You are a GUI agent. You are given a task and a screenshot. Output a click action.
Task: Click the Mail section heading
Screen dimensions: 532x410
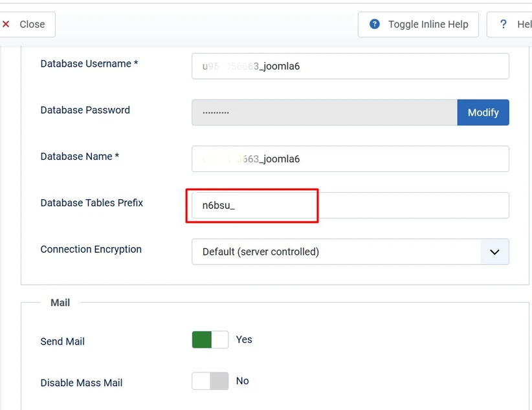[60, 303]
